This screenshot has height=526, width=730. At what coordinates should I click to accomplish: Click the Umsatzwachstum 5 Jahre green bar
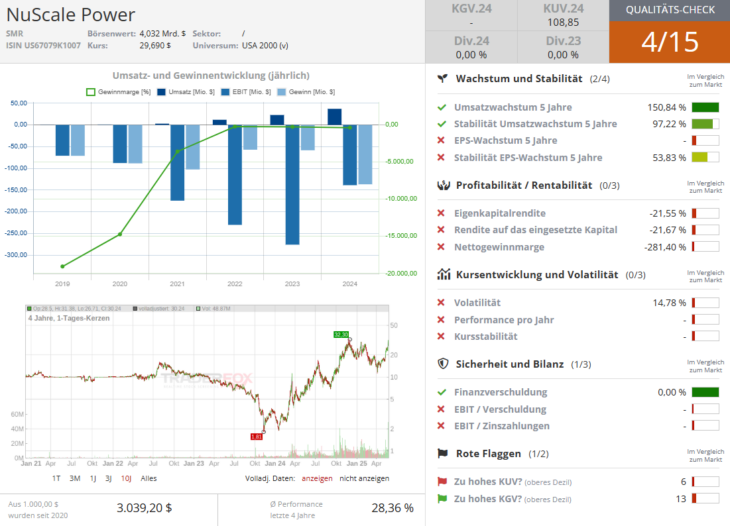coord(705,107)
